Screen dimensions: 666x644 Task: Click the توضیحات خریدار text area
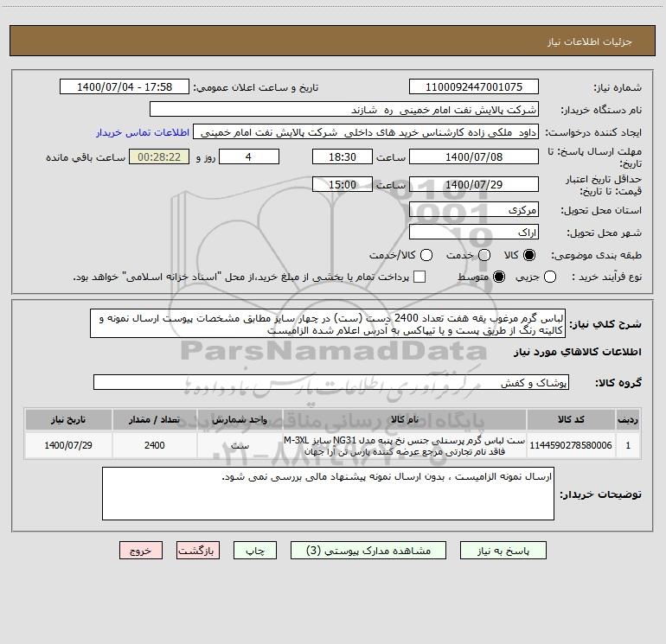pos(328,494)
